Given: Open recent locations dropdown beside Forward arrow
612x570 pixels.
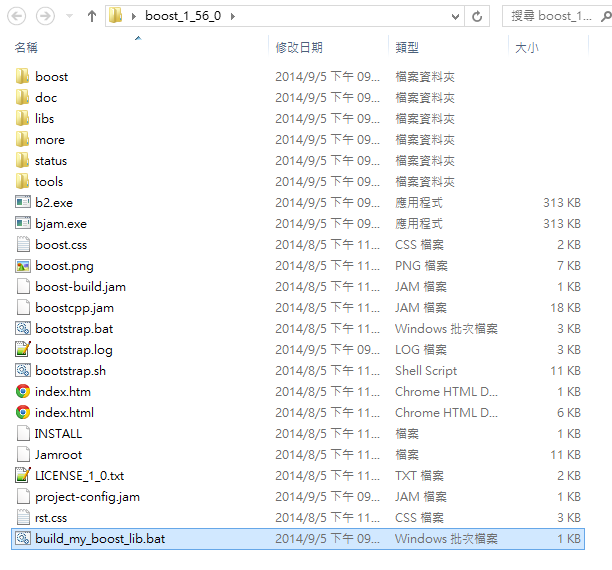Looking at the screenshot, I should [69, 16].
